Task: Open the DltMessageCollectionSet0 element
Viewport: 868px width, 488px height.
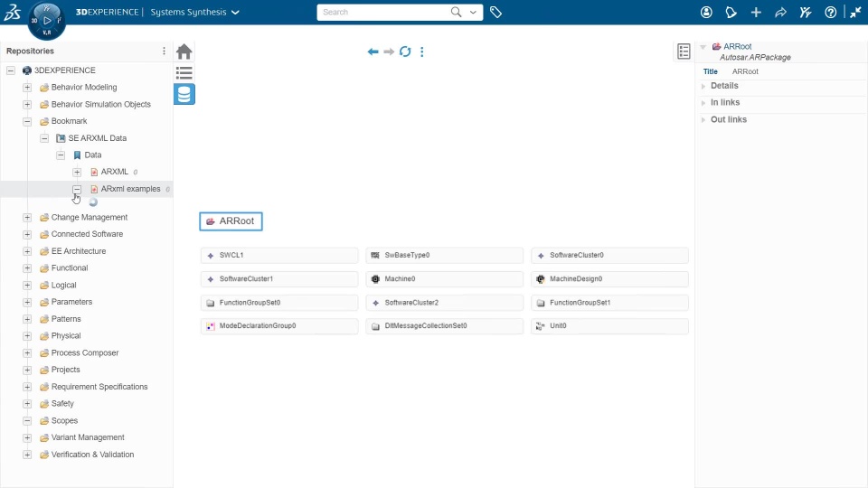Action: [444, 326]
